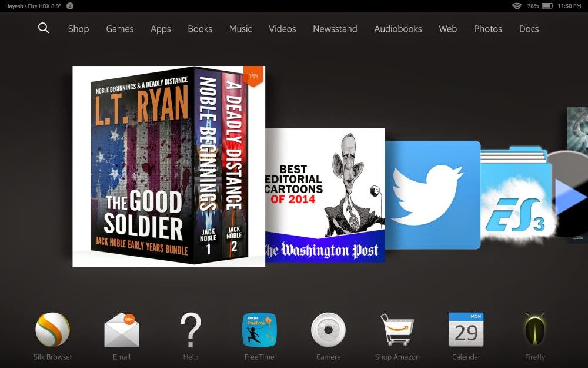This screenshot has height=368, width=588.
Task: Tap the search magnifier icon
Action: pyautogui.click(x=44, y=28)
